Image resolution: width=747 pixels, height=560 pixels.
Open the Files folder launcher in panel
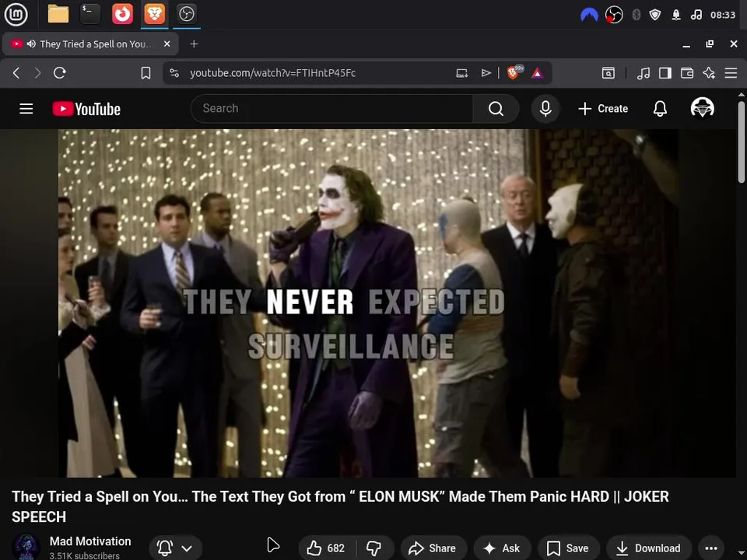58,14
